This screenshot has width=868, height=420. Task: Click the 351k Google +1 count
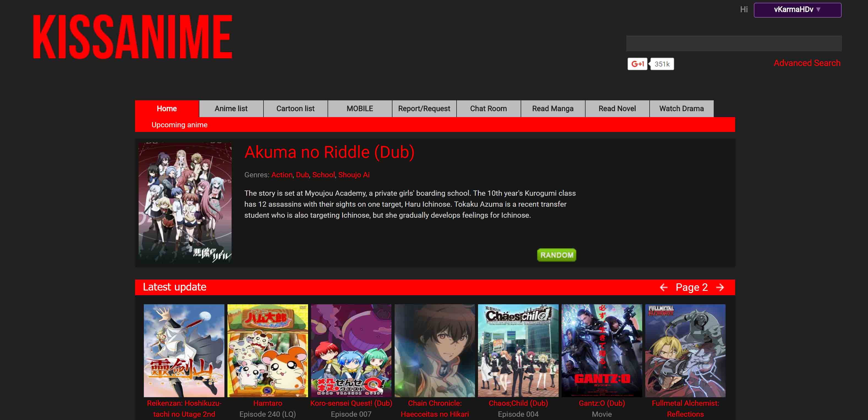pyautogui.click(x=662, y=64)
